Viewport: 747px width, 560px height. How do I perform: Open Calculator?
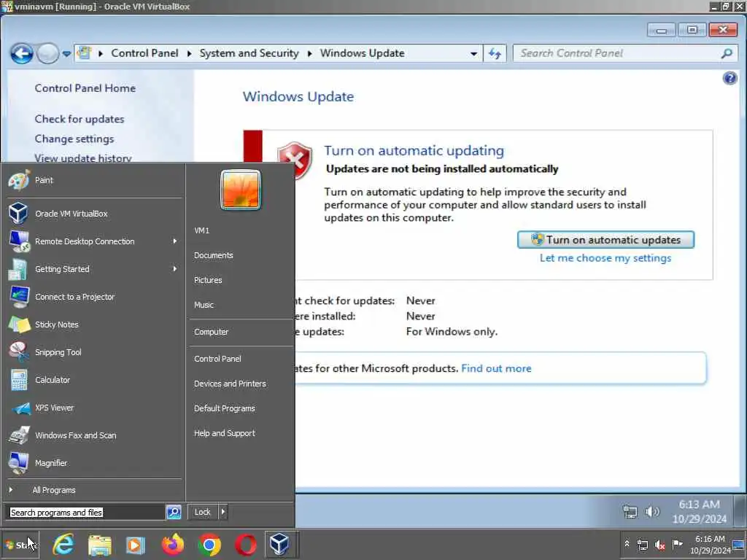[94, 380]
